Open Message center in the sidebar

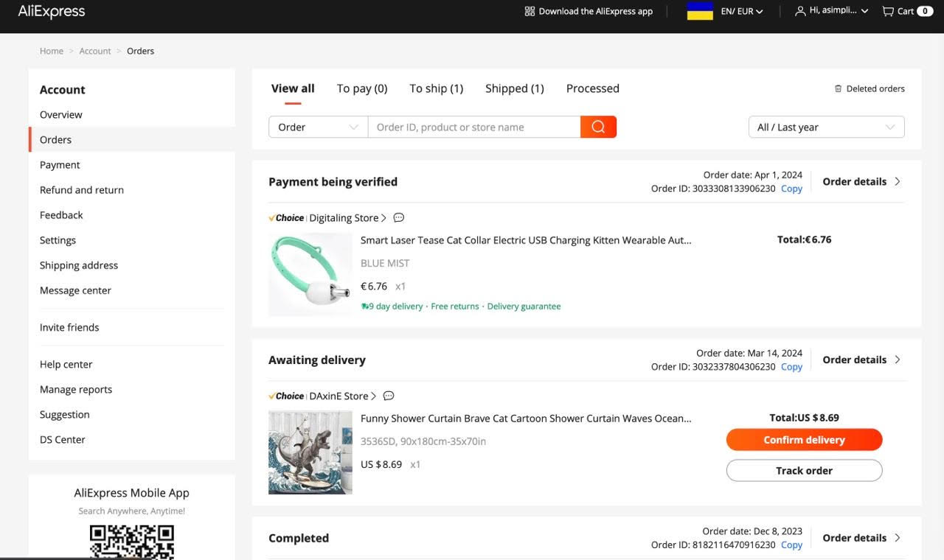coord(75,290)
